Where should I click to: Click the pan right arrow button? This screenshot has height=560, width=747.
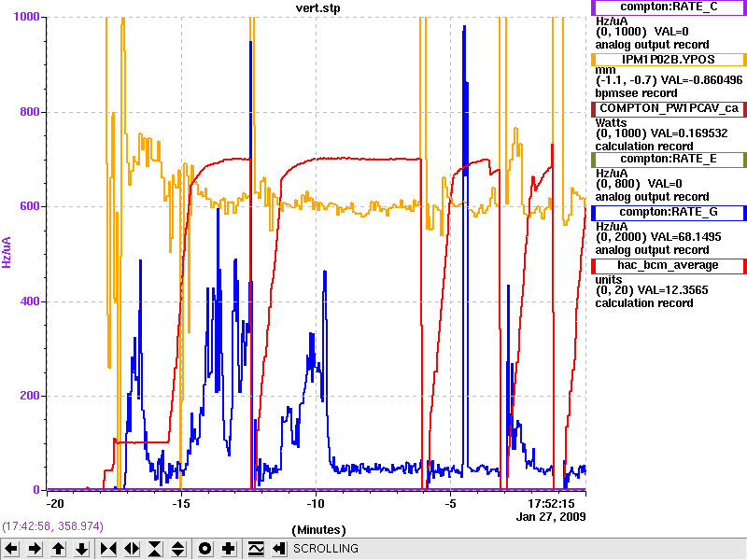35,549
